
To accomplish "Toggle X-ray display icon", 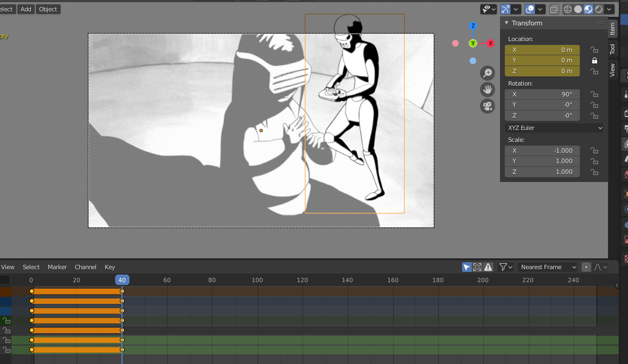I will [x=554, y=9].
